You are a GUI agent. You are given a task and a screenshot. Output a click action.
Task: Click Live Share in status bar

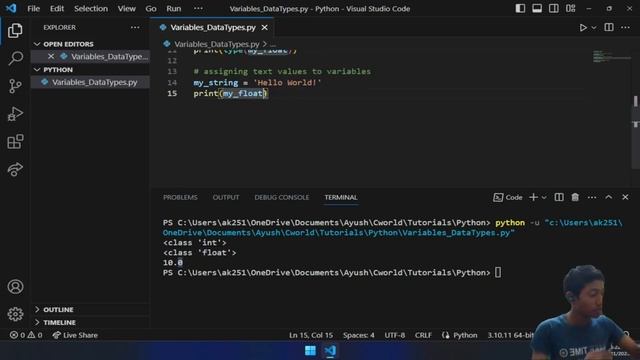(x=75, y=335)
